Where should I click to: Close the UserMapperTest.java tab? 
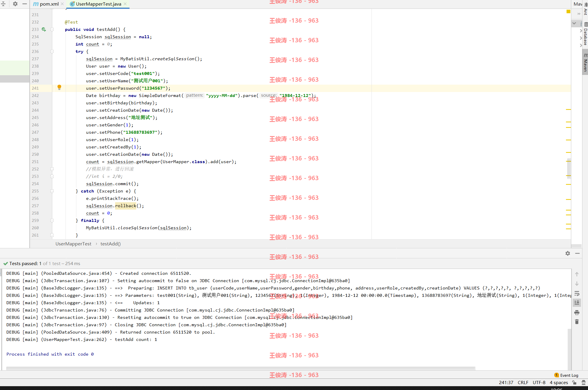pos(125,4)
